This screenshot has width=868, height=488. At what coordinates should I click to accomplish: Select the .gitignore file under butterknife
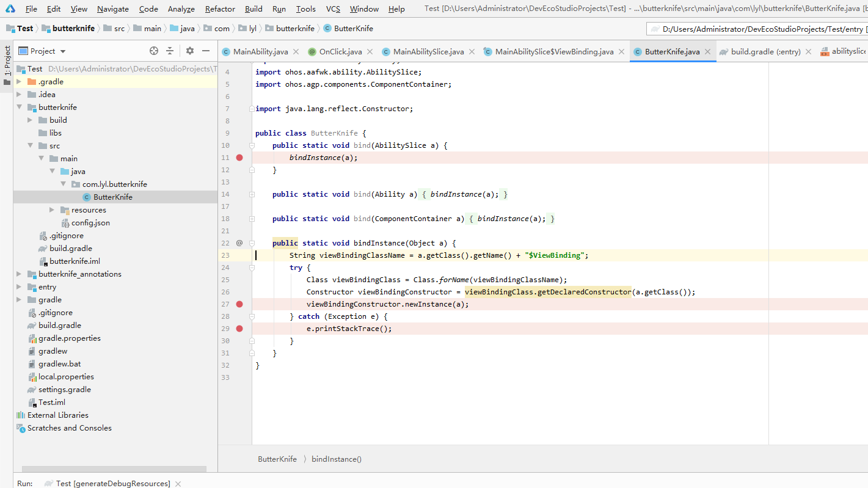coord(67,236)
